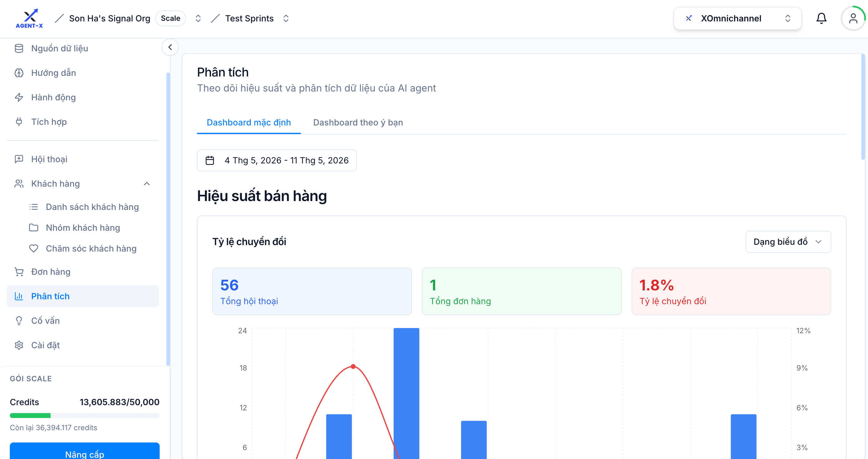Screen dimensions: 868x459
Task: Click the database icon beside Nguồn dữ liệu
Action: (x=19, y=49)
